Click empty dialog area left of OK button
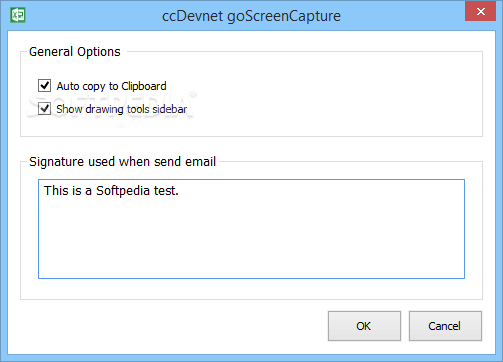Image resolution: width=503 pixels, height=362 pixels. pos(167,327)
